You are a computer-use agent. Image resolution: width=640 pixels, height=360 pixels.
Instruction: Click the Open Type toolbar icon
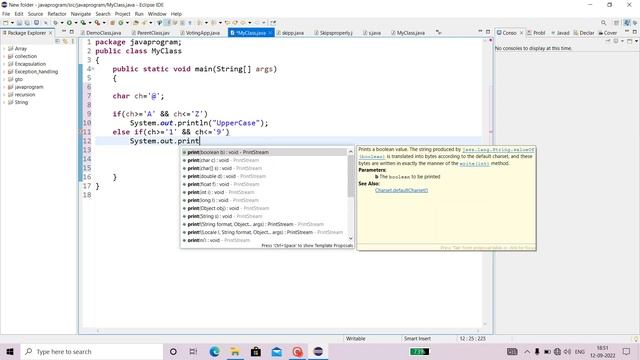coord(136,23)
